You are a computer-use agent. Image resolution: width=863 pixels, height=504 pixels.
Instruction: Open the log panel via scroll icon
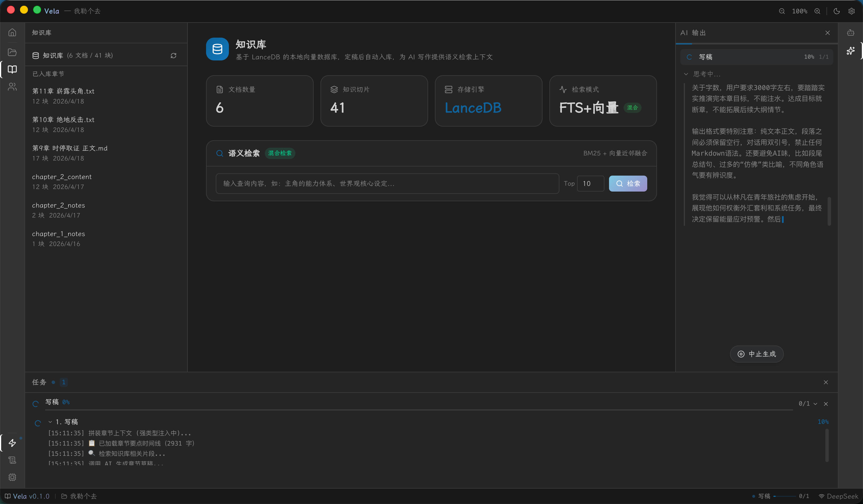click(x=12, y=460)
